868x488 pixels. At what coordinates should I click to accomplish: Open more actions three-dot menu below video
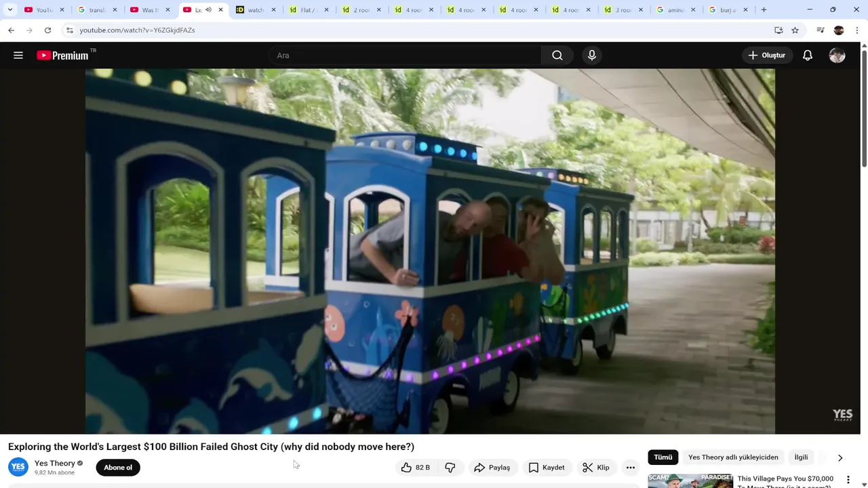click(x=631, y=468)
